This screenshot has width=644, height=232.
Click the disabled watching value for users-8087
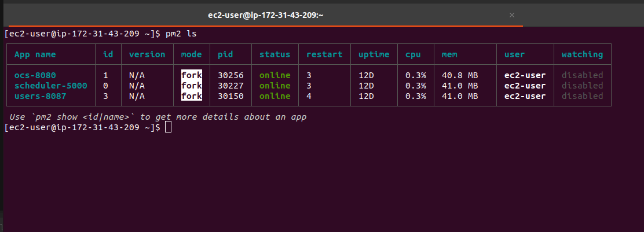coord(582,96)
